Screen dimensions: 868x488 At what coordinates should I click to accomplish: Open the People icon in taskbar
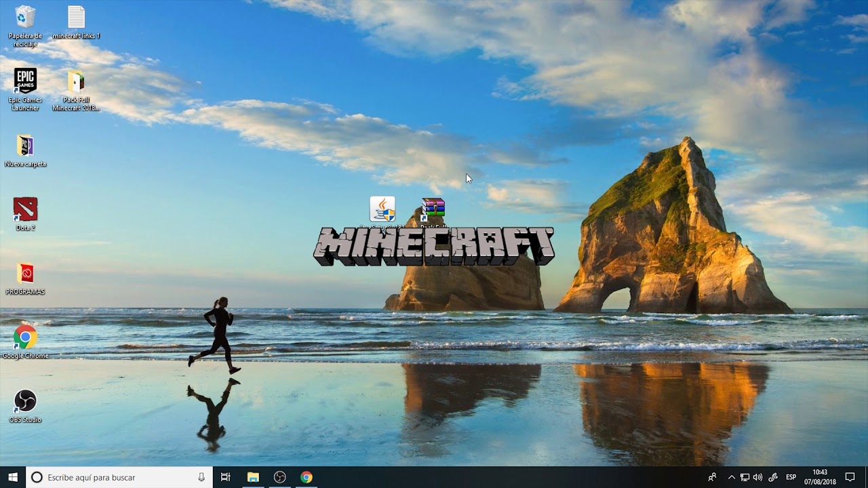[712, 477]
